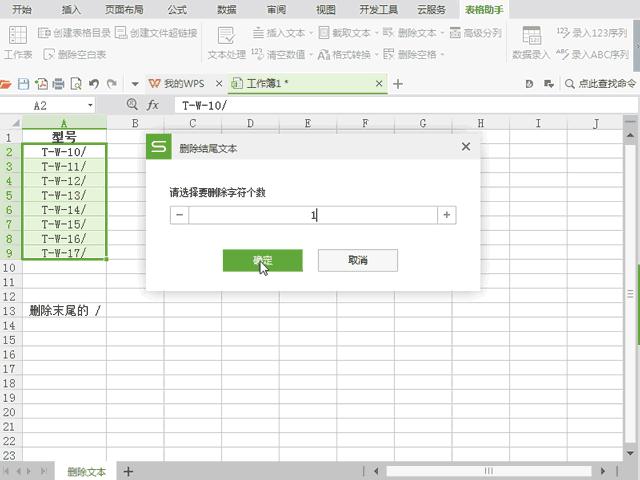
Task: Expand quick access toolbar dropdown arrow
Action: tap(135, 84)
